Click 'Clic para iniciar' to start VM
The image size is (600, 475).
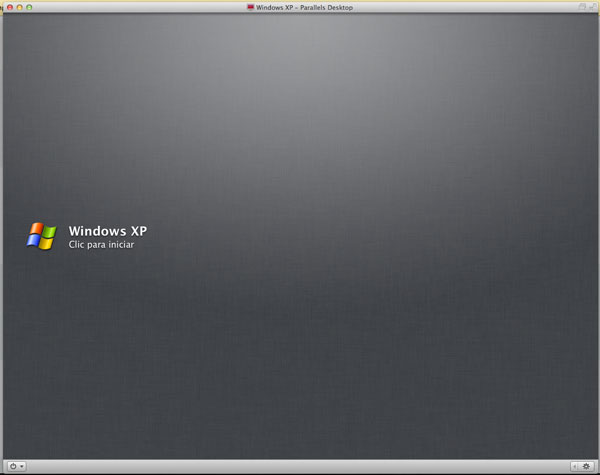101,245
